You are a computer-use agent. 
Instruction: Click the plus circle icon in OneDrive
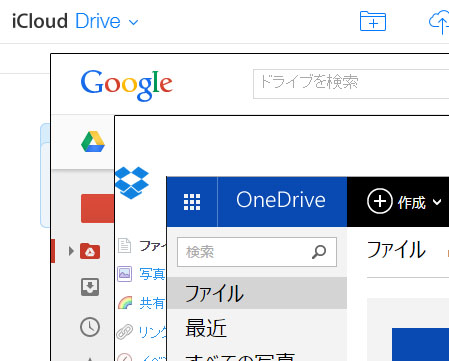click(380, 201)
